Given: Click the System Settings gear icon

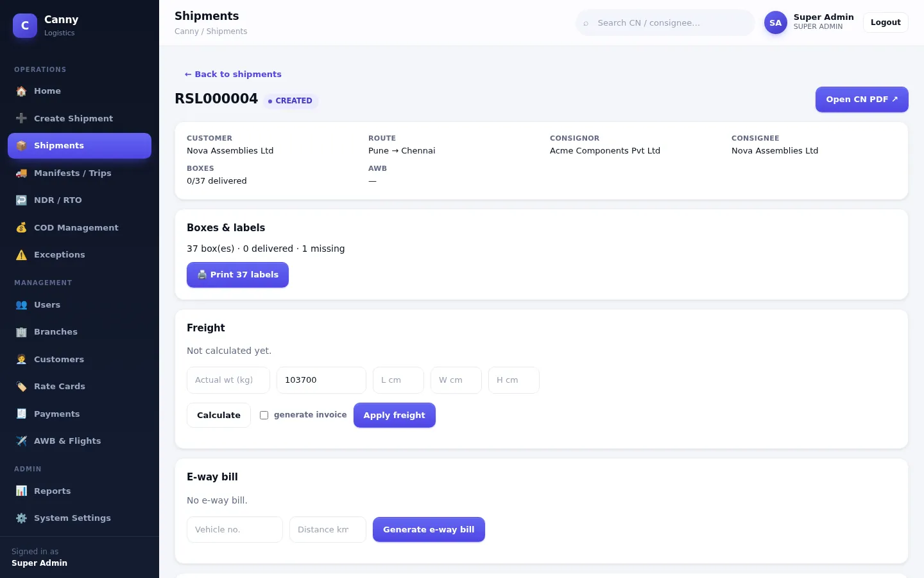Looking at the screenshot, I should 21,518.
